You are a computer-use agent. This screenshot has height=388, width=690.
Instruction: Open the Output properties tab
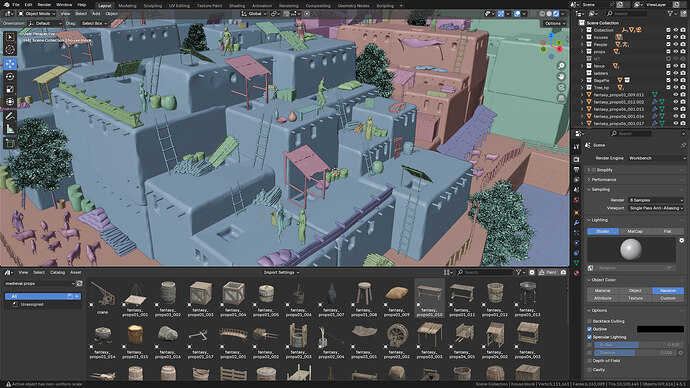[576, 169]
